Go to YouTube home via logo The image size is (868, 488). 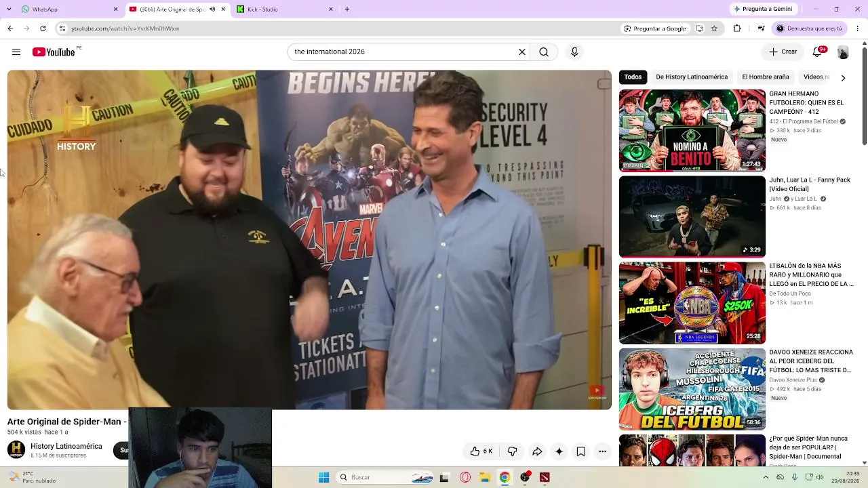tap(54, 52)
